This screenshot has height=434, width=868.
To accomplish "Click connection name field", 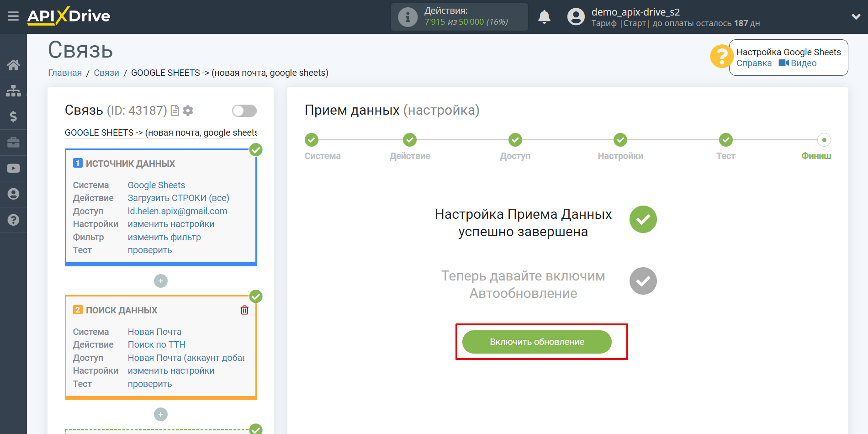I will click(161, 132).
